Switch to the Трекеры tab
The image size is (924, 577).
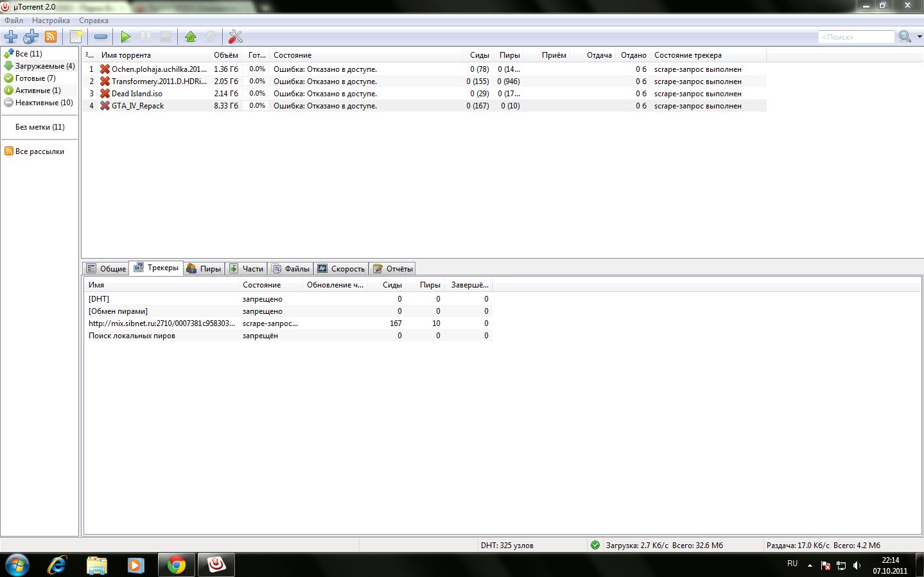click(x=156, y=268)
